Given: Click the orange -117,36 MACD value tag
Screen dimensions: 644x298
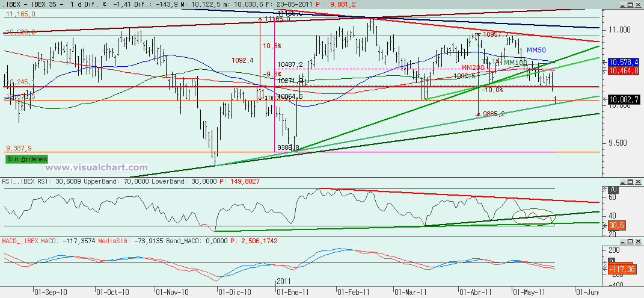Looking at the screenshot, I should coord(622,269).
